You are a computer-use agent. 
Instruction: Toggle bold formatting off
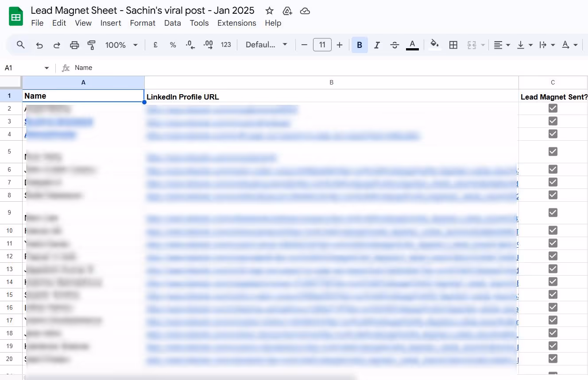[x=360, y=45]
